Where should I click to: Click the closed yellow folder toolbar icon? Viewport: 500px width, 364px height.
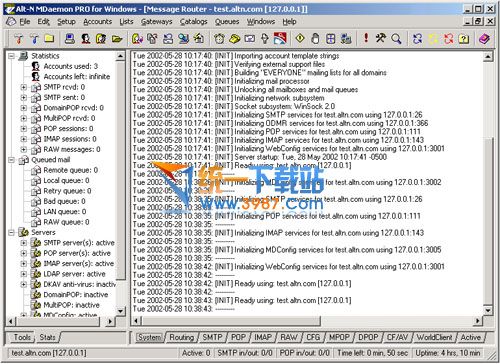[x=49, y=39]
